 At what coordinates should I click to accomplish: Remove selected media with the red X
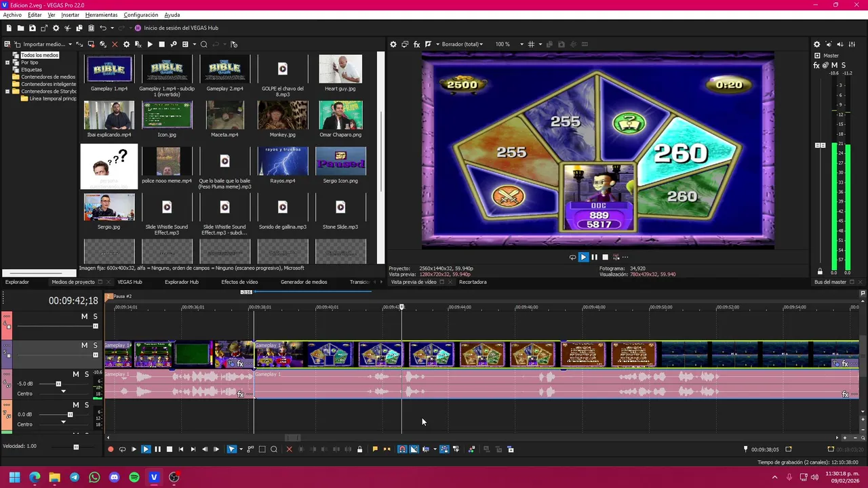pyautogui.click(x=115, y=45)
